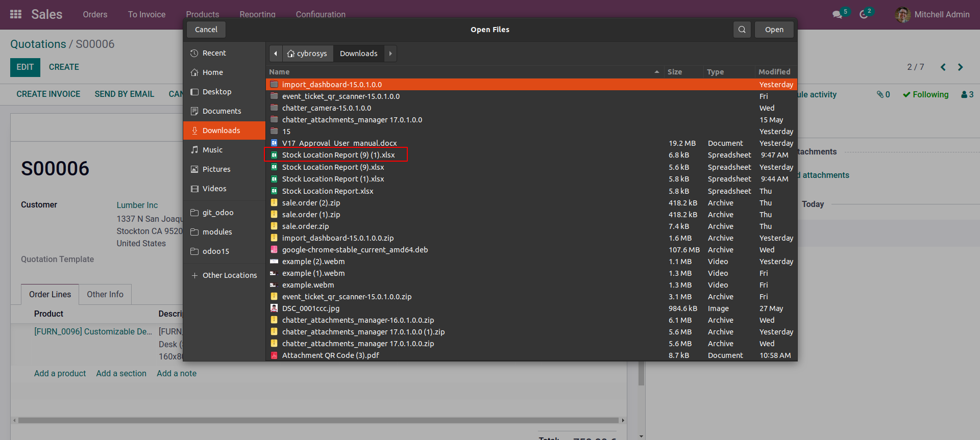Select V17_Approval_User_manual.docx file
This screenshot has height=440, width=980.
coord(531,143)
